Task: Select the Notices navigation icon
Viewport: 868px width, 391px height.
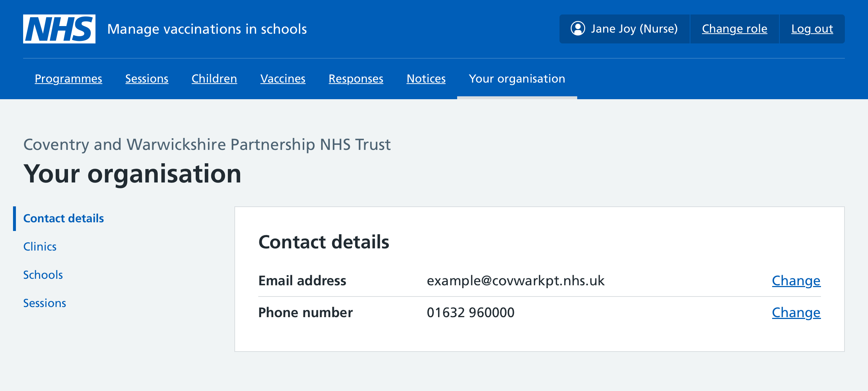Action: point(426,79)
